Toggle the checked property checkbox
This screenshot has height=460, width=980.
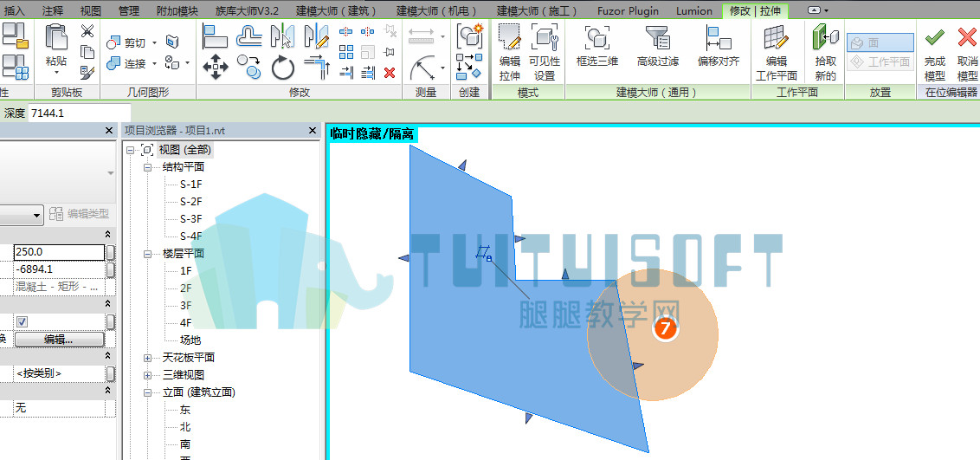23,321
